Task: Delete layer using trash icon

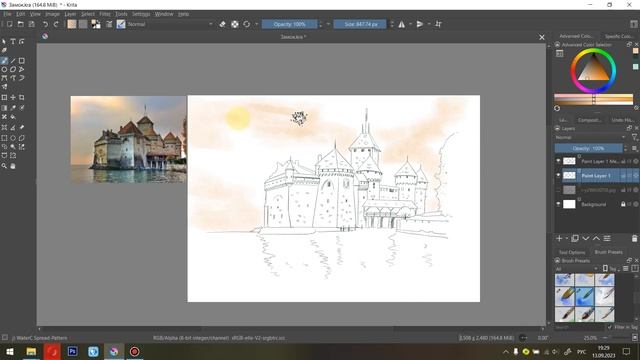Action: [634, 238]
